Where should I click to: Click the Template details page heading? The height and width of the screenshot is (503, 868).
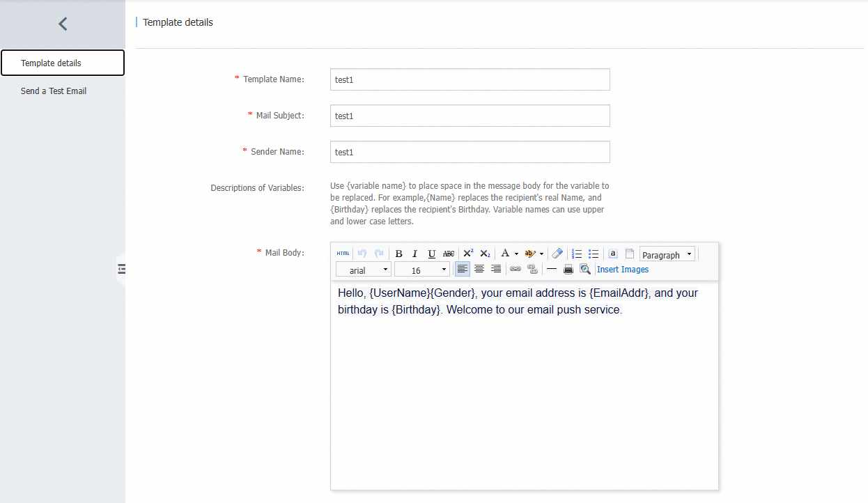coord(178,22)
